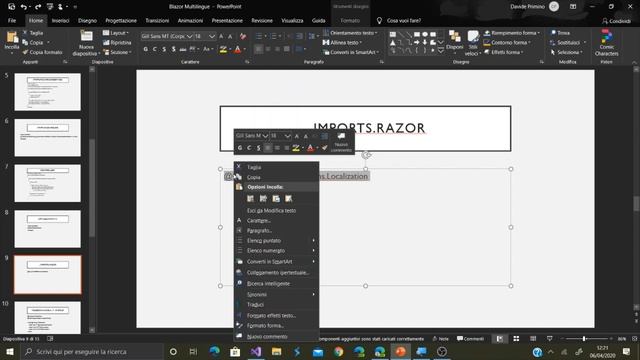
Task: Open Visual Studio from the taskbar
Action: [x=256, y=351]
